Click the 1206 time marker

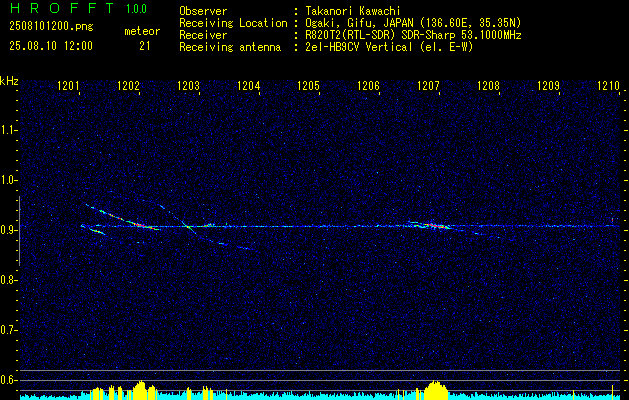point(369,85)
